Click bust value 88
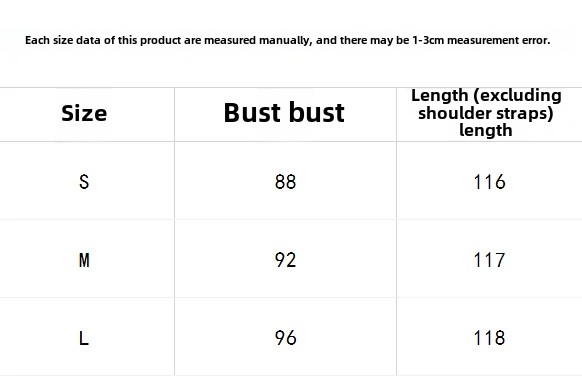The image size is (582, 381). pos(285,182)
